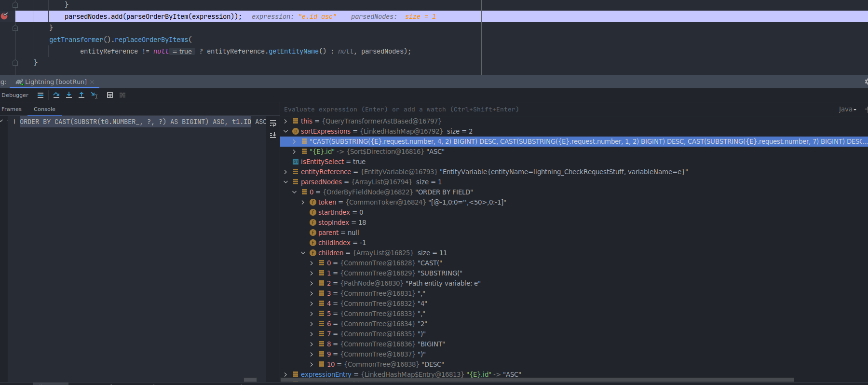Click the breakpoint icon in the editor gutter
The image size is (868, 385).
click(4, 16)
